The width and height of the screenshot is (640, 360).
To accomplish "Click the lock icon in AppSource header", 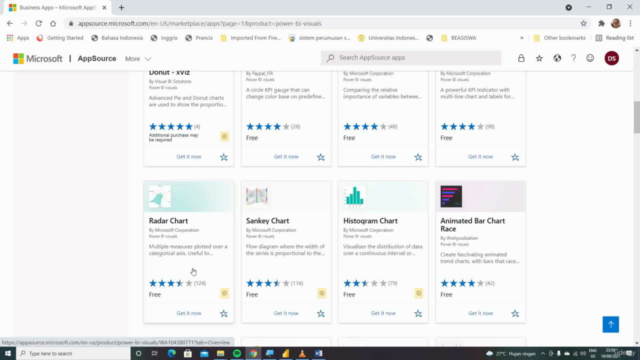I will (521, 58).
